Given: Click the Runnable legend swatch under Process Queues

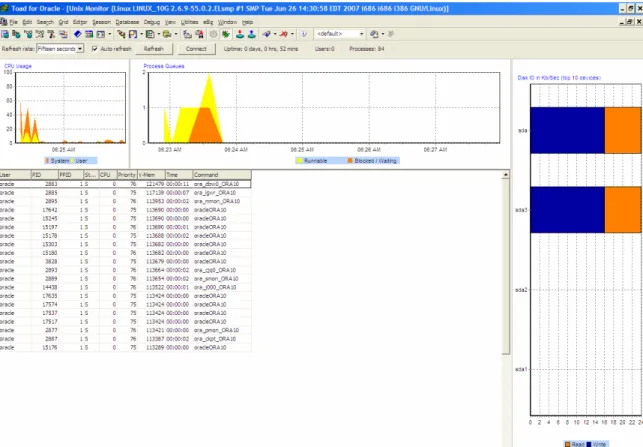Looking at the screenshot, I should pyautogui.click(x=300, y=161).
